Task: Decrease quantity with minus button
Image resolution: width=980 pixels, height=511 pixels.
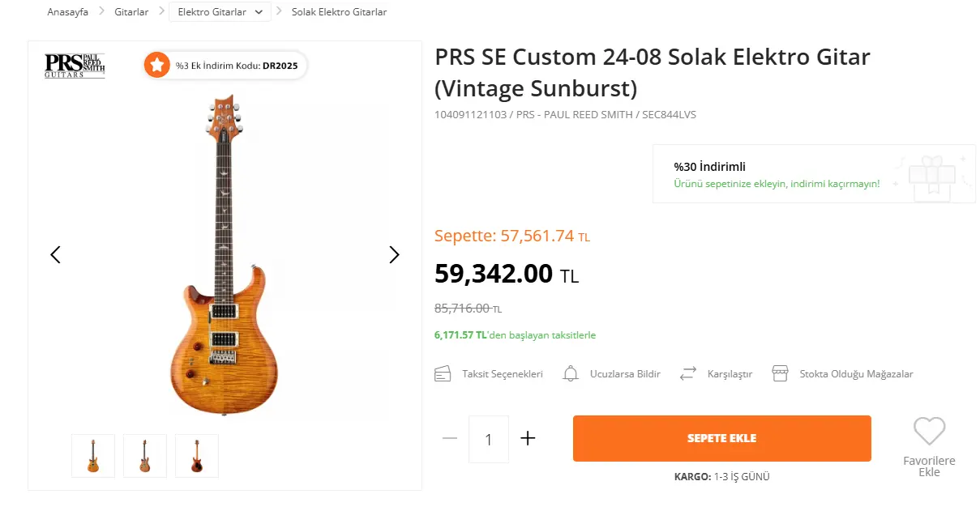Action: pyautogui.click(x=450, y=439)
